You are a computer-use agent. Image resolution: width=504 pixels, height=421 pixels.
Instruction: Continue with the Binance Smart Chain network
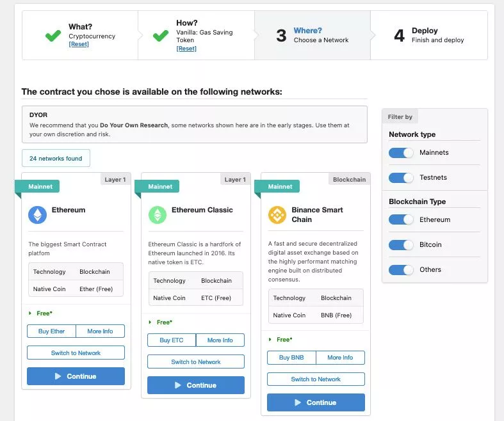point(316,402)
